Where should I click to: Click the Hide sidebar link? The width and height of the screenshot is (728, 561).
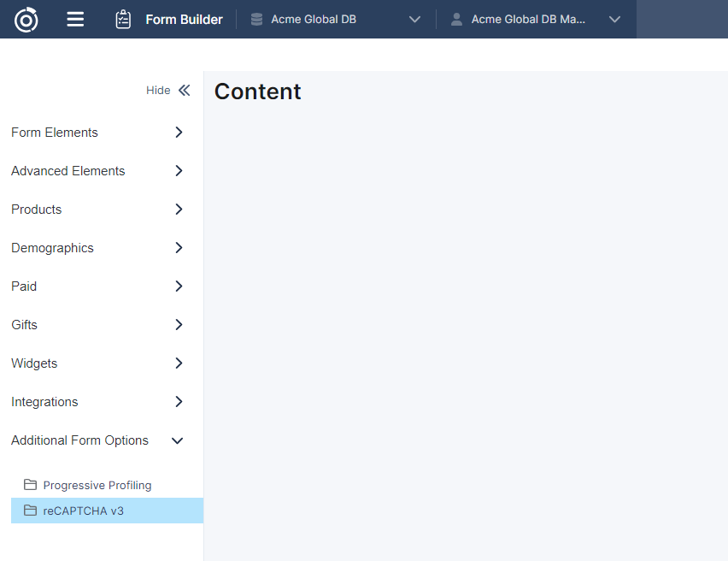click(x=158, y=91)
